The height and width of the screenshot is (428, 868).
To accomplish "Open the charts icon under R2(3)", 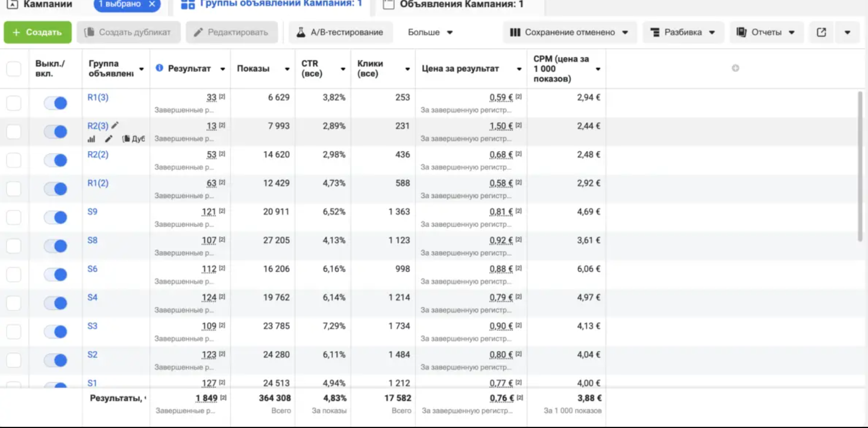I will [x=91, y=139].
